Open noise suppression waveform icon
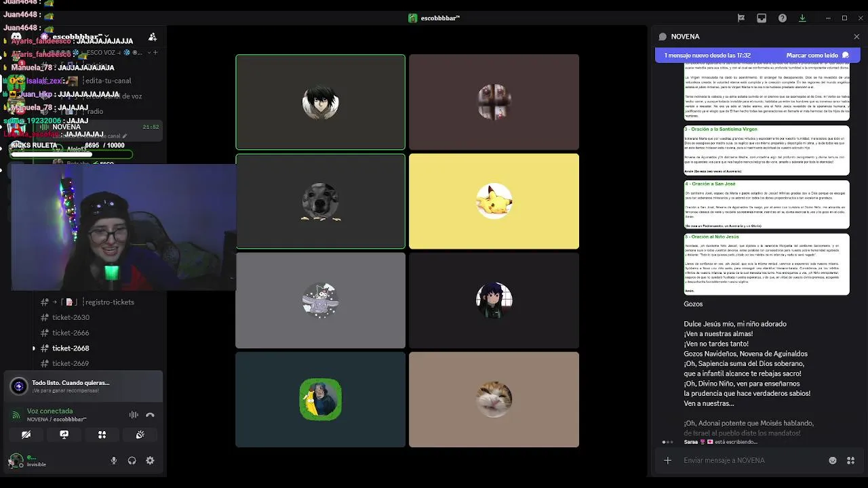The image size is (868, 488). (134, 415)
